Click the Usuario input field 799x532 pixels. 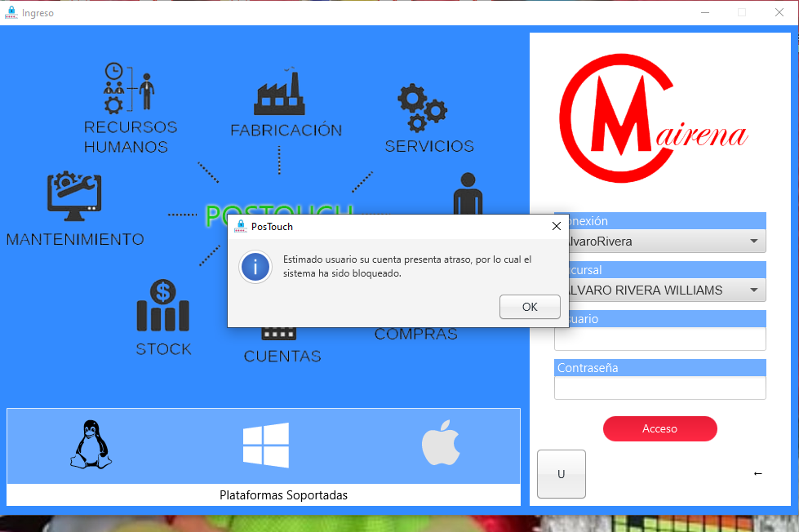pos(659,339)
